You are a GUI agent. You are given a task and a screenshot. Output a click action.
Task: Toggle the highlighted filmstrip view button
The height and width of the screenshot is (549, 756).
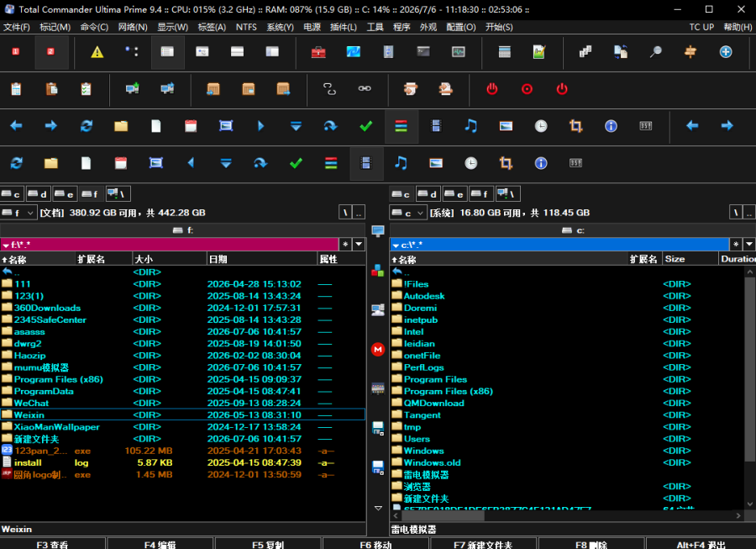(x=366, y=163)
